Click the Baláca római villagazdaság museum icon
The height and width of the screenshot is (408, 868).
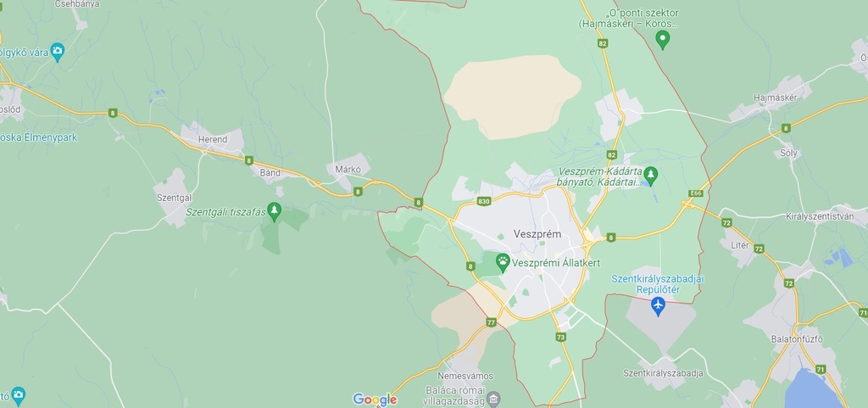(x=493, y=399)
